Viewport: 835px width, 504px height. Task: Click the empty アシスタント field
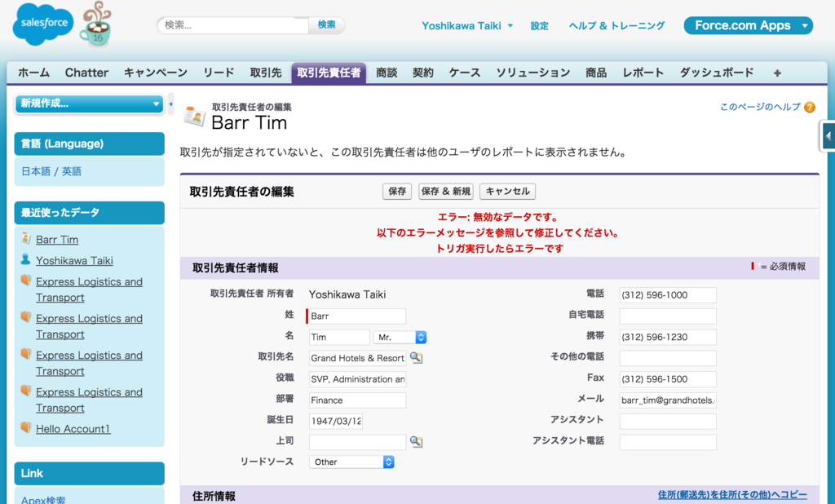pos(668,422)
